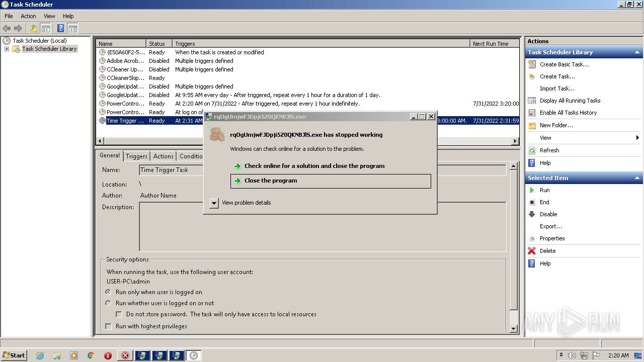
Task: Toggle Run with highest privileges checkbox
Action: click(108, 326)
